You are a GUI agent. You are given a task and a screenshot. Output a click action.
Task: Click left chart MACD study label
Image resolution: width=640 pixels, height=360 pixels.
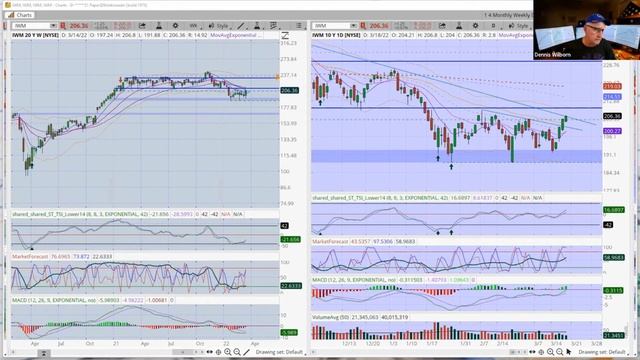coord(55,300)
